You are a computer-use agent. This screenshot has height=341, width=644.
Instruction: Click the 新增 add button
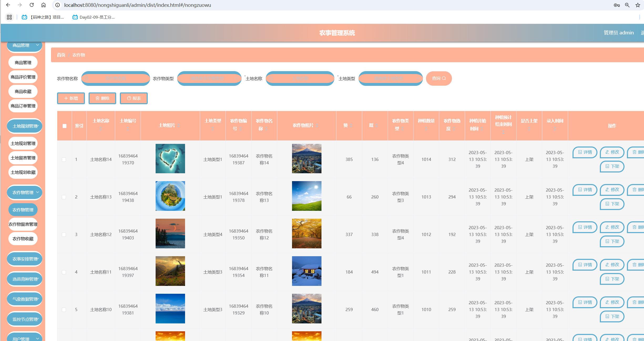click(x=71, y=98)
